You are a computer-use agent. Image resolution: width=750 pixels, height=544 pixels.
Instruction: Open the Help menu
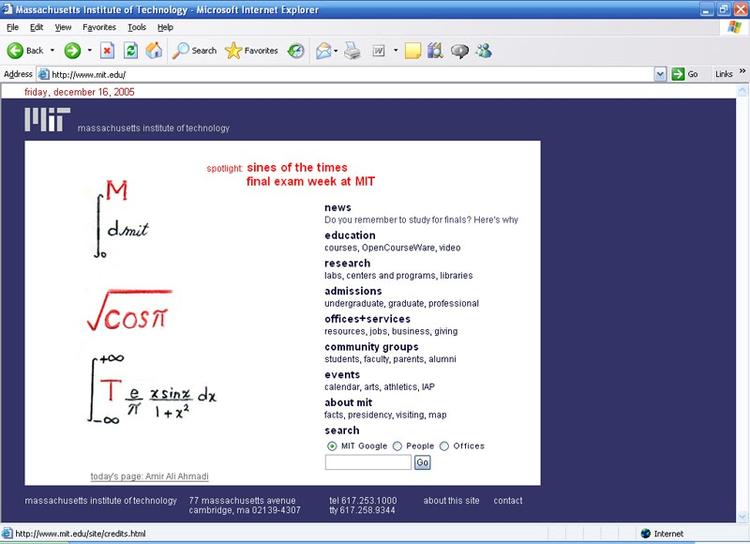tap(165, 27)
